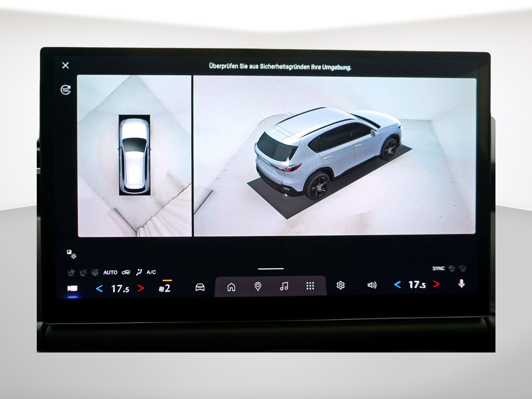This screenshot has height=399, width=532.
Task: Open the vehicle status car icon
Action: coord(200,287)
